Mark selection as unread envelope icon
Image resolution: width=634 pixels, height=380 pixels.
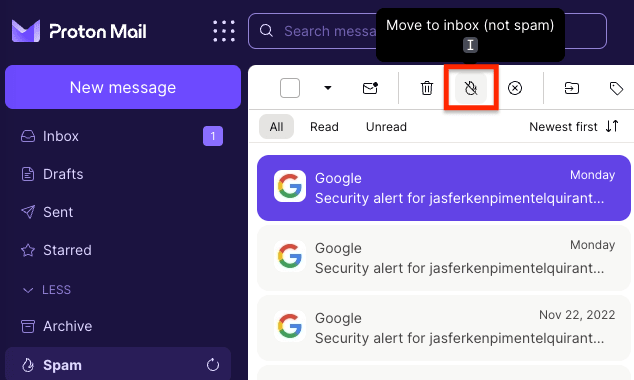pyautogui.click(x=370, y=88)
